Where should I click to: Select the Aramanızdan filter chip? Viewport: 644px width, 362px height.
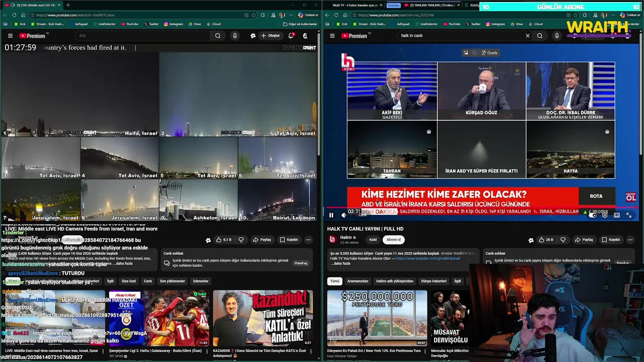point(358,281)
